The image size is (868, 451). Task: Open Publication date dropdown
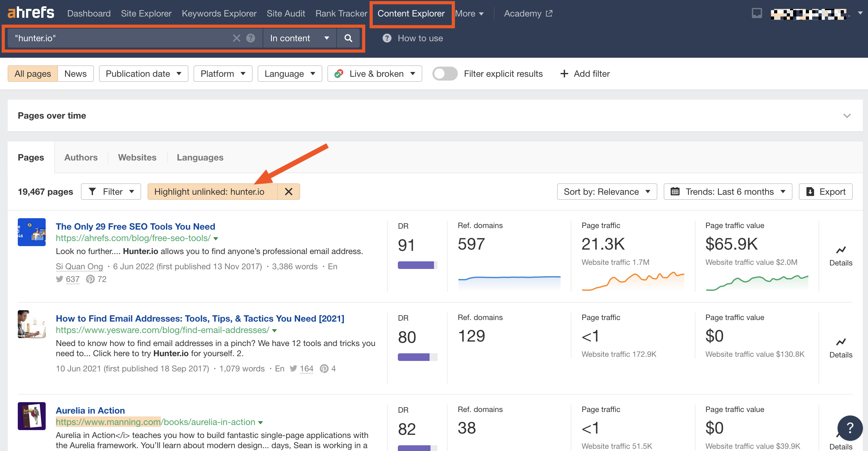point(143,74)
